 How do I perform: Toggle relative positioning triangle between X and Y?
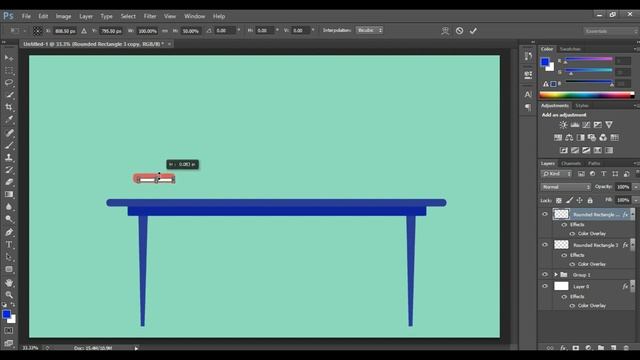click(84, 31)
